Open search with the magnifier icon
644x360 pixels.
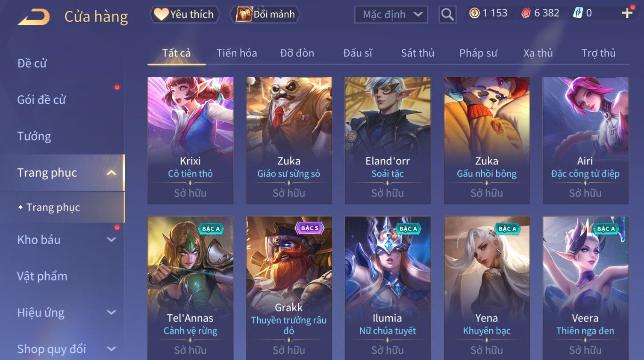[x=447, y=15]
